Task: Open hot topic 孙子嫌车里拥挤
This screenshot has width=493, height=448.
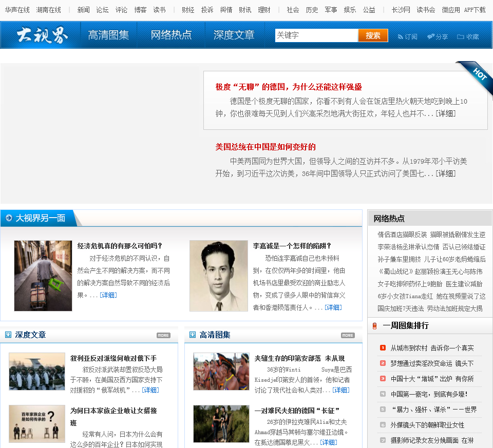Action: 431,259
